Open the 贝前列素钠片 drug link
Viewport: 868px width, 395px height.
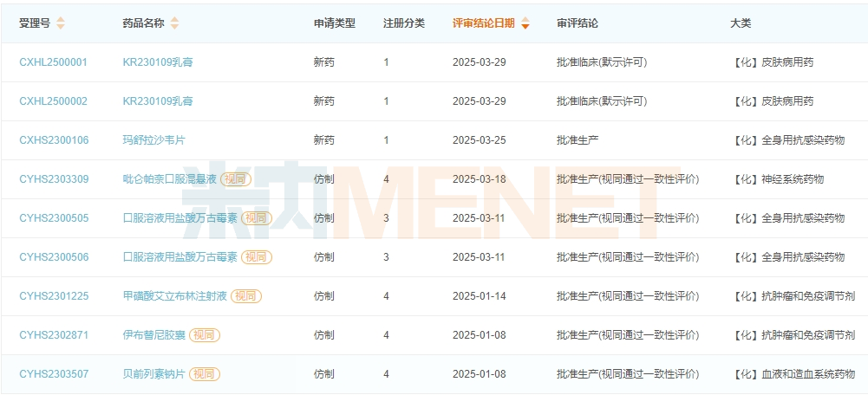(154, 374)
